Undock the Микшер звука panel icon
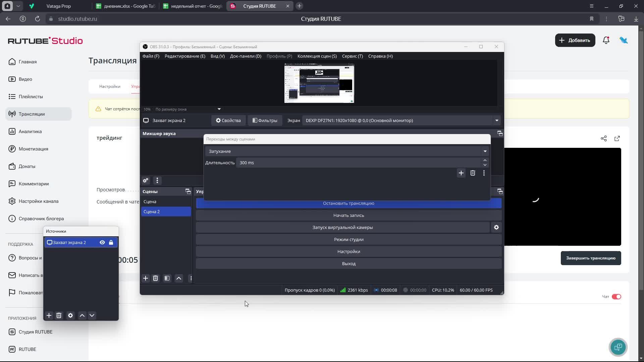The height and width of the screenshot is (362, 644). click(500, 133)
